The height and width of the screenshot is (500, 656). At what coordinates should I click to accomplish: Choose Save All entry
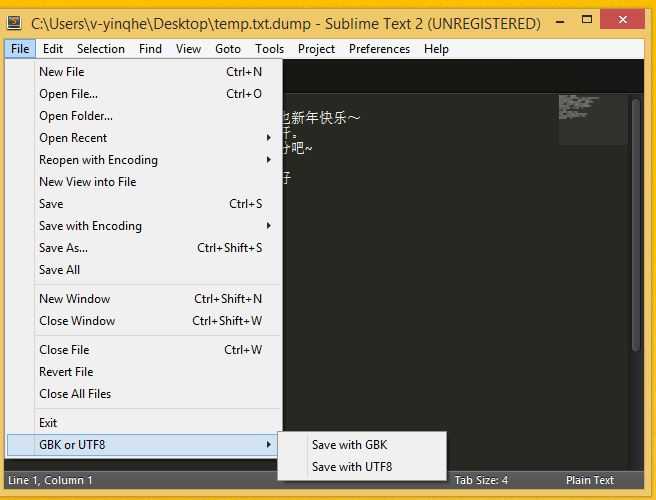point(144,270)
